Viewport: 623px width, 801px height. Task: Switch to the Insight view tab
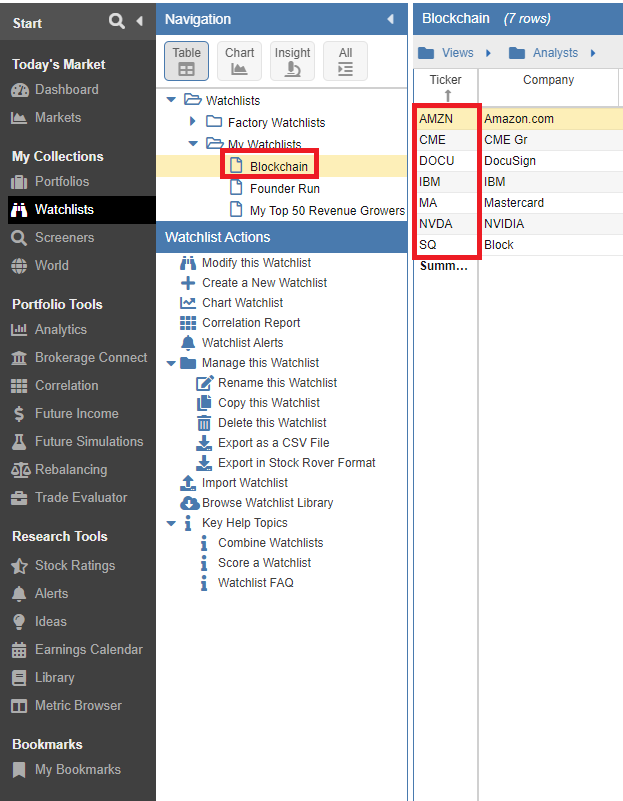293,61
